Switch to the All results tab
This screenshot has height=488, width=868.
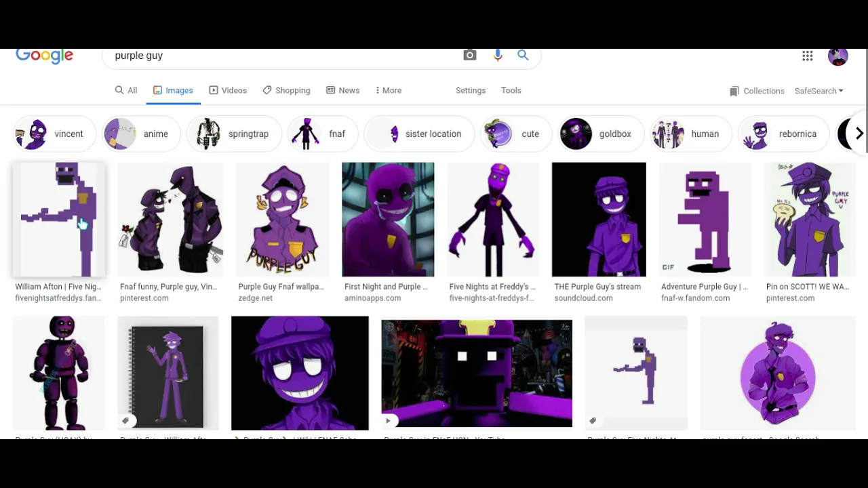pyautogui.click(x=126, y=90)
